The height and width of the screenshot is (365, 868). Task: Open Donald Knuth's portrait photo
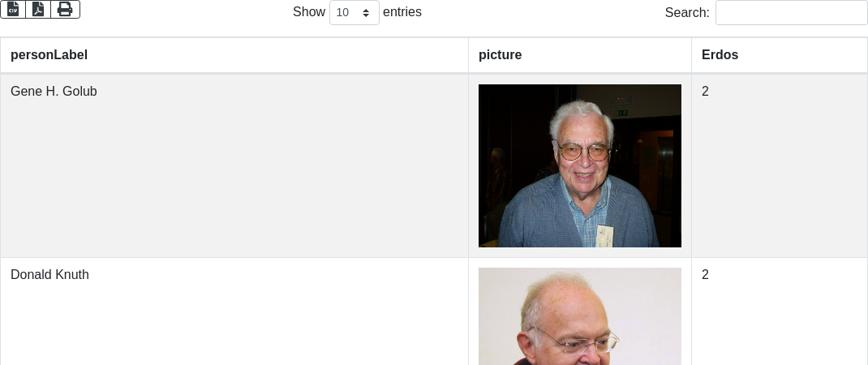[579, 316]
